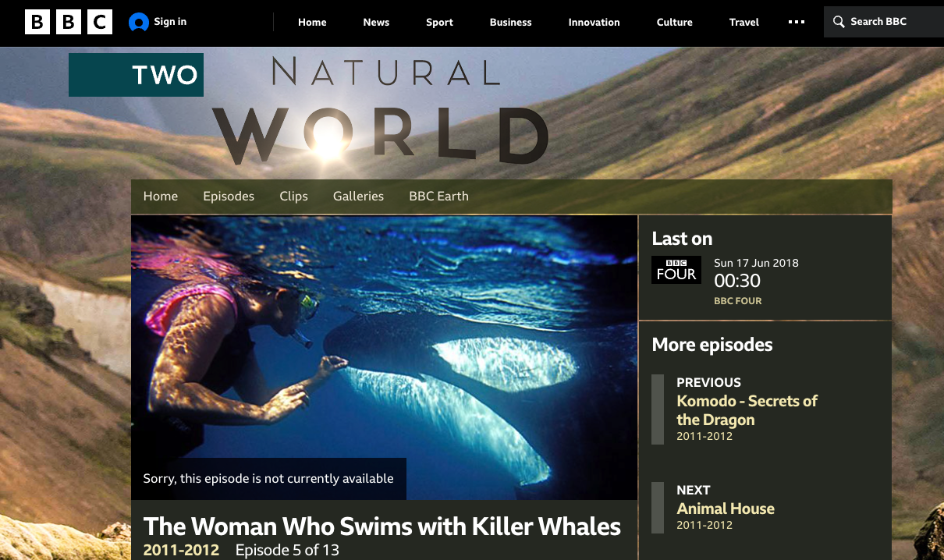Open previous episode Komodo - Secrets of the Dragon
This screenshot has width=944, height=560.
746,410
